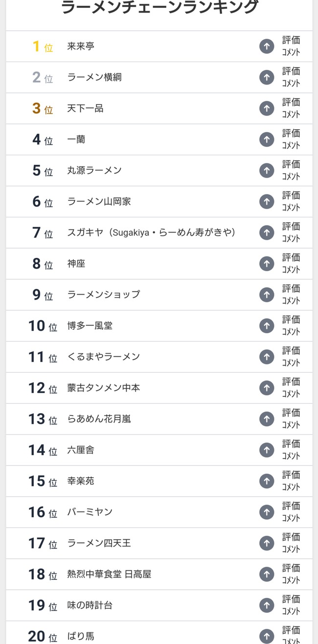Image resolution: width=318 pixels, height=644 pixels.
Task: Upvote 天下一品 using the arrow icon
Action: (266, 108)
